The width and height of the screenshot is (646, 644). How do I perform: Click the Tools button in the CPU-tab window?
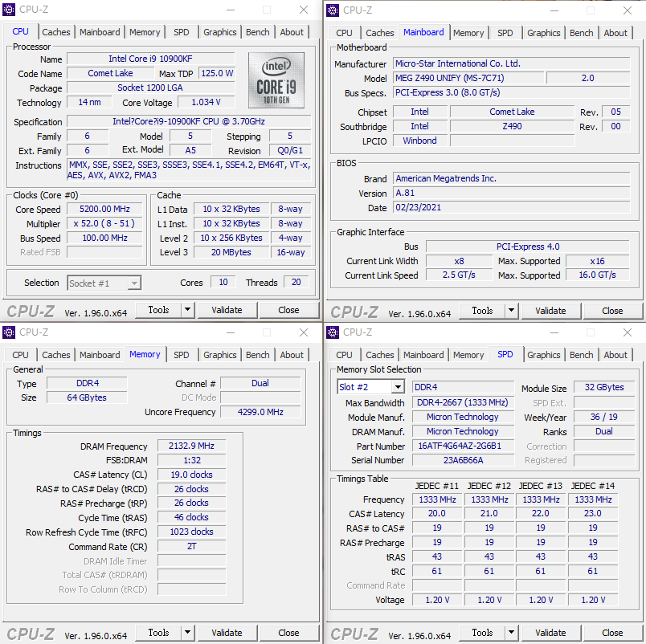[158, 310]
